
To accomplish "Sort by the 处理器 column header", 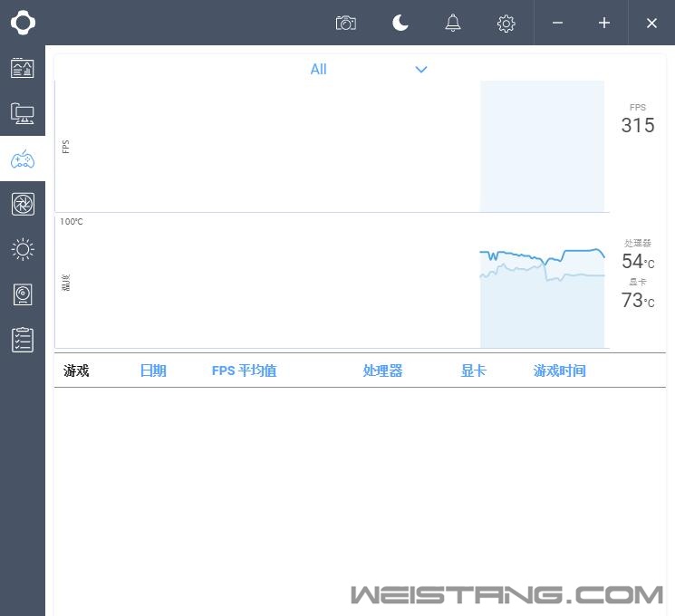I will pos(382,371).
